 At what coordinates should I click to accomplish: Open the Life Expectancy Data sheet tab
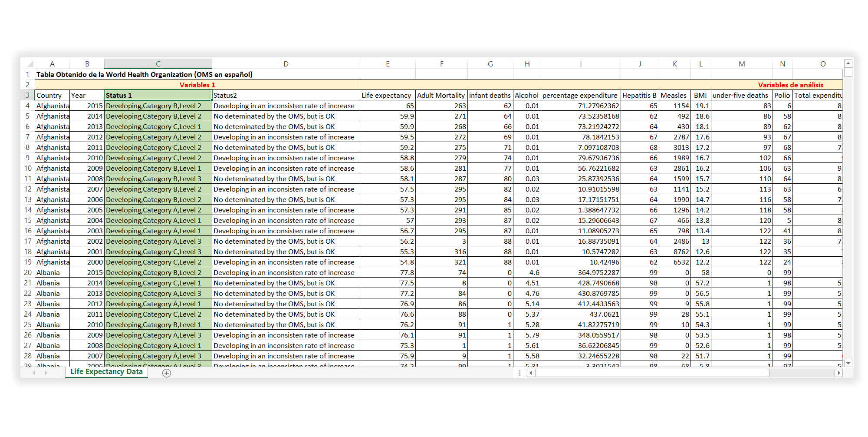click(106, 372)
